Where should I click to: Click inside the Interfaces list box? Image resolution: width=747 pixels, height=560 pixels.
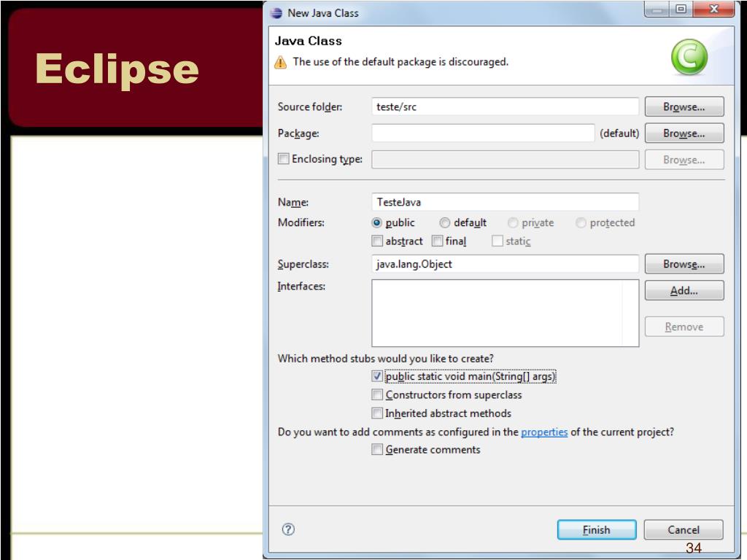(505, 313)
